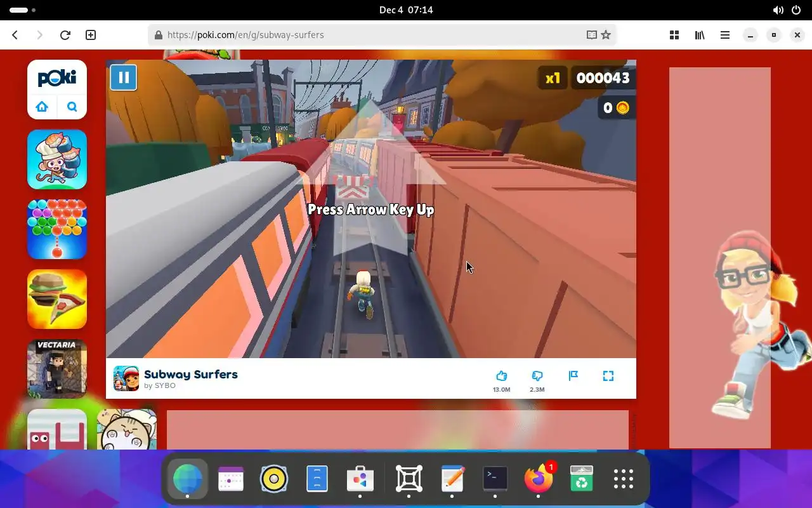
Task: Toggle reader mode in address bar
Action: coord(592,35)
